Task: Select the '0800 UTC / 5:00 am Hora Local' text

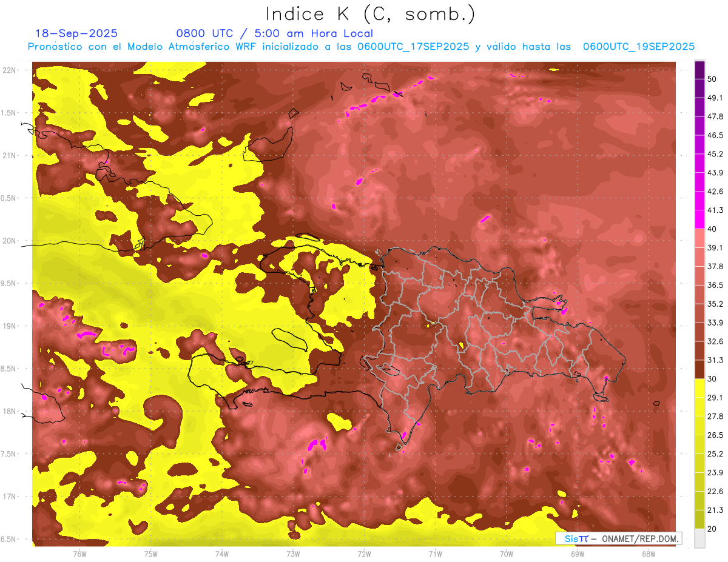Action: (274, 33)
